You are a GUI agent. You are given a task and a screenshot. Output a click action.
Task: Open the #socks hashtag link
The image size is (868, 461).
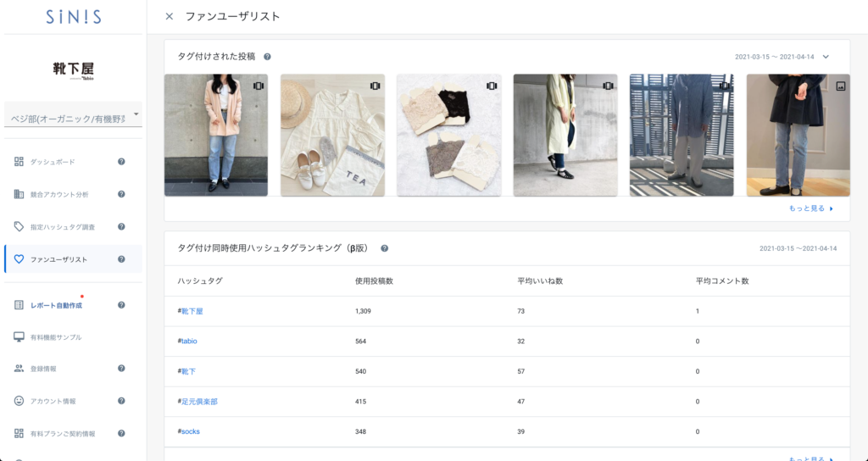[189, 431]
